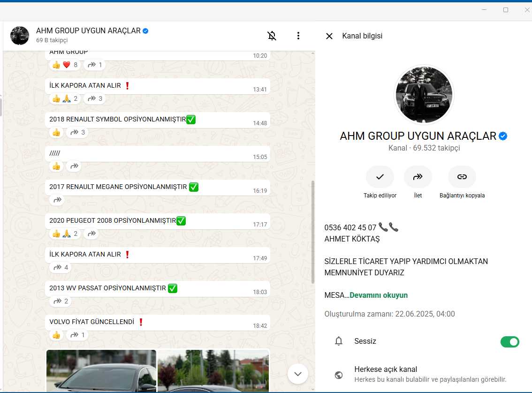Toggle the Sessiz mute switch
This screenshot has height=393, width=532.
[509, 342]
